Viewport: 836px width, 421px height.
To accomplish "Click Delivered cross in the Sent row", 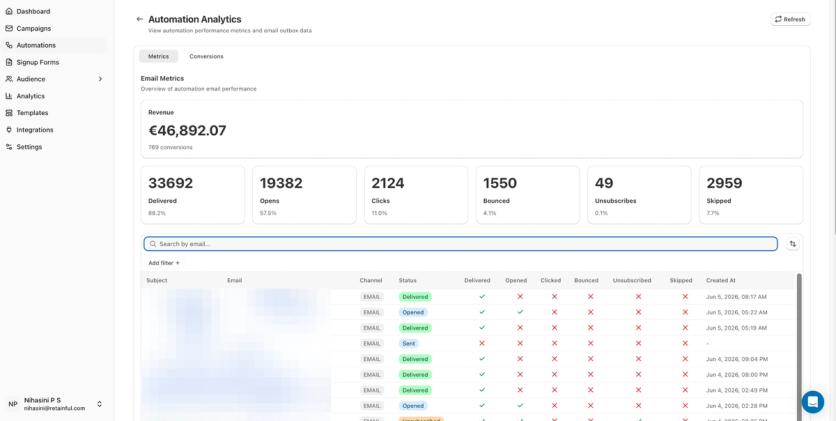I will [482, 343].
